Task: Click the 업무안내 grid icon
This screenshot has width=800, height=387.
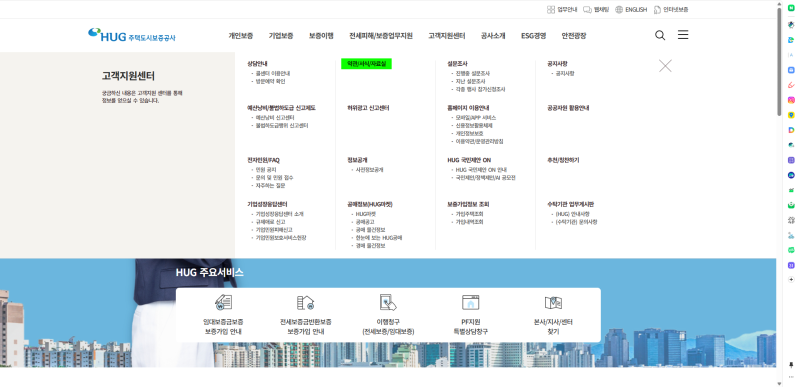Action: point(551,9)
